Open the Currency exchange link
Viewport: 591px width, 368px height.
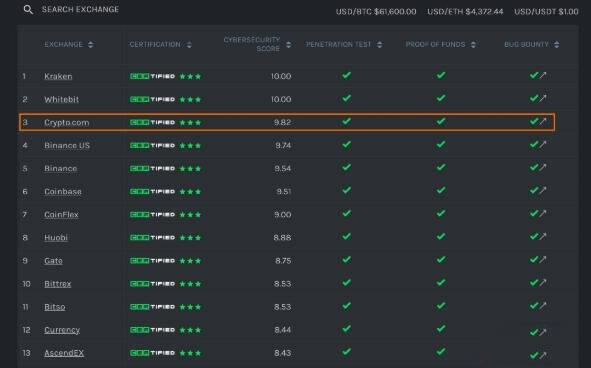[62, 330]
